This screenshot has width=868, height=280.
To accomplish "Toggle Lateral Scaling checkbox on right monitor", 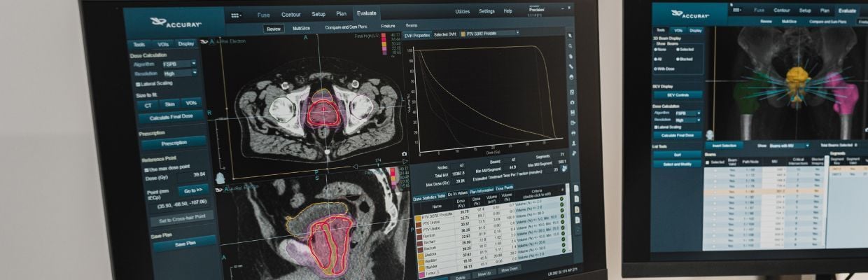I will pyautogui.click(x=657, y=127).
